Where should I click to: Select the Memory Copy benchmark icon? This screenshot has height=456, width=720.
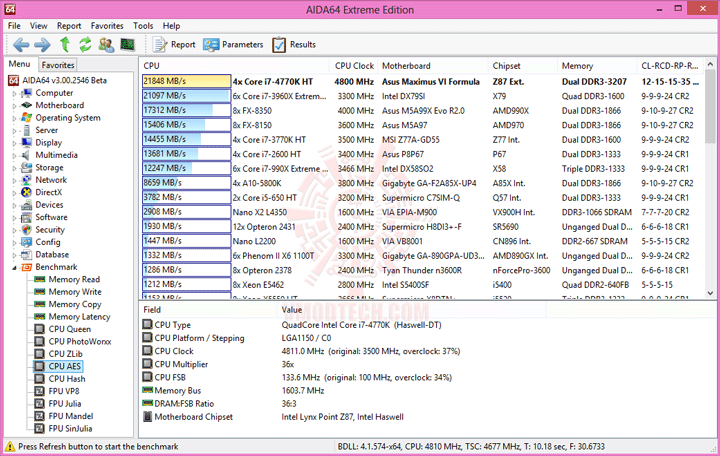click(x=40, y=304)
